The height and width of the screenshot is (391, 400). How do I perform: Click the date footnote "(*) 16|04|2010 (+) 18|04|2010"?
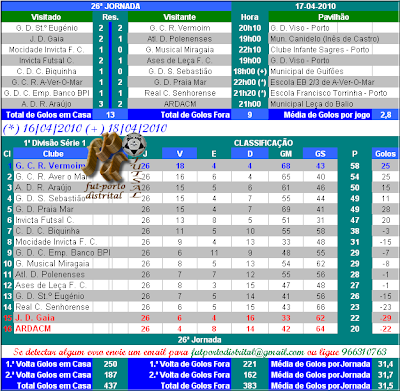click(x=85, y=128)
